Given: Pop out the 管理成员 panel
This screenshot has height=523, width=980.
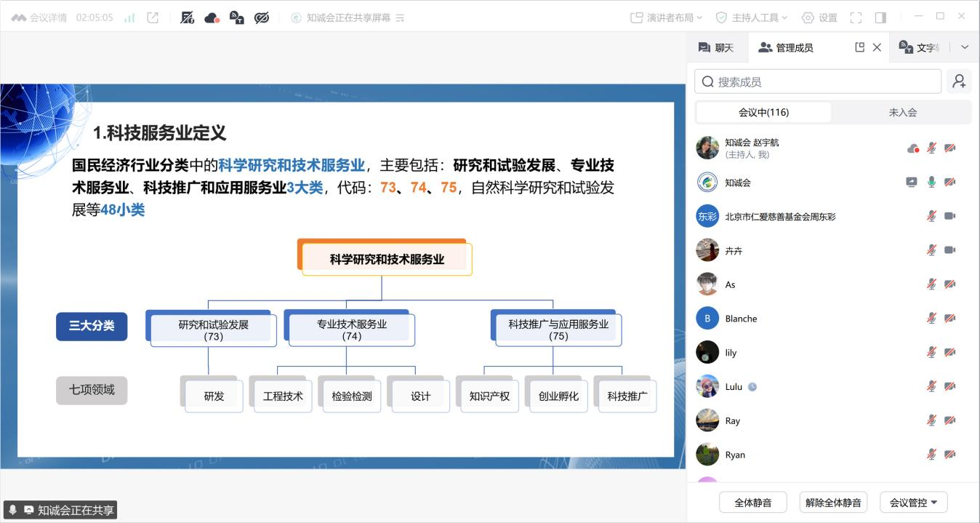Looking at the screenshot, I should coord(860,47).
